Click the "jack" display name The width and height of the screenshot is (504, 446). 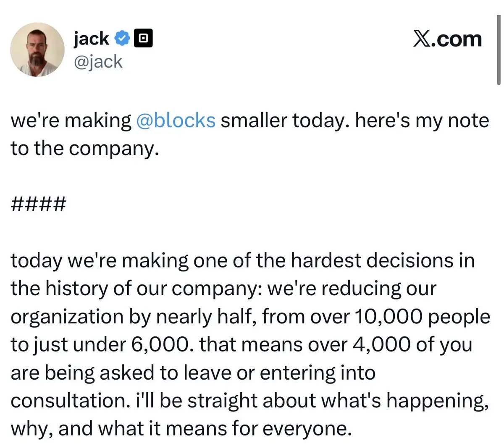[x=91, y=39]
